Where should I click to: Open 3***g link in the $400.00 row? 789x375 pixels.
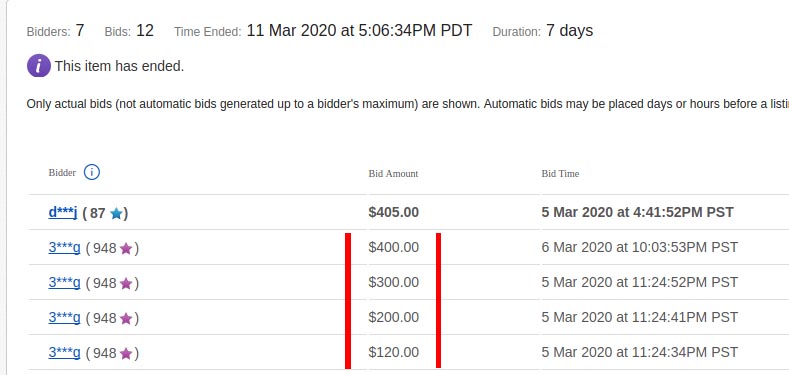point(64,248)
